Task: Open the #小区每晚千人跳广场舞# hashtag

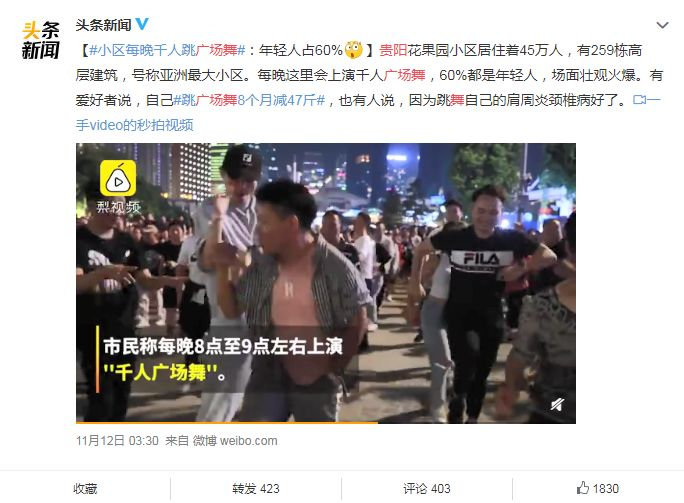Action: (x=167, y=50)
